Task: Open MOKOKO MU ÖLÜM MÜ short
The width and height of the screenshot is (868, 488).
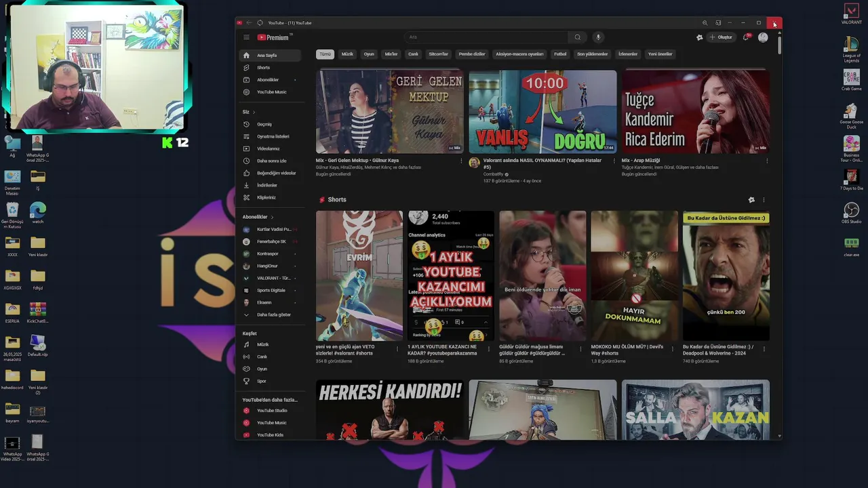Action: click(x=634, y=276)
